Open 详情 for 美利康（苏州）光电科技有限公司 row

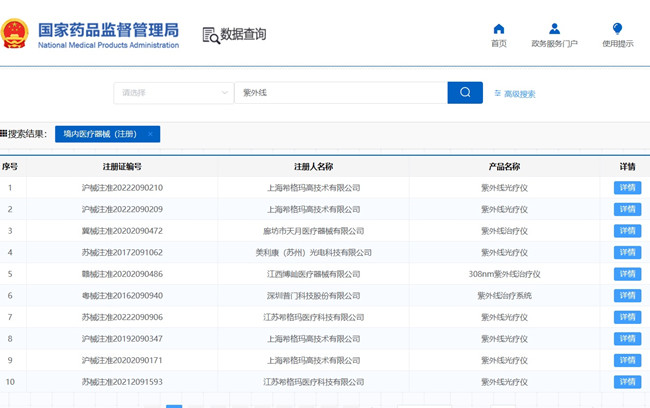[627, 253]
